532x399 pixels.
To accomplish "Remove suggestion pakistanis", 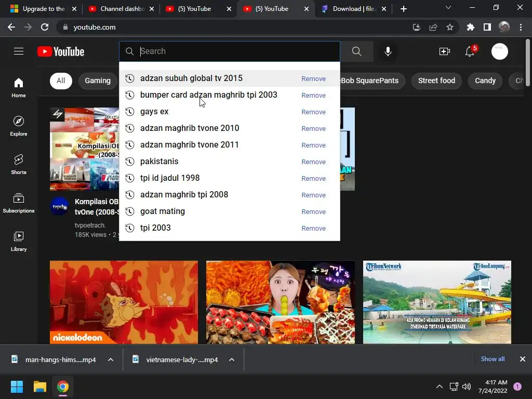I will pyautogui.click(x=313, y=162).
